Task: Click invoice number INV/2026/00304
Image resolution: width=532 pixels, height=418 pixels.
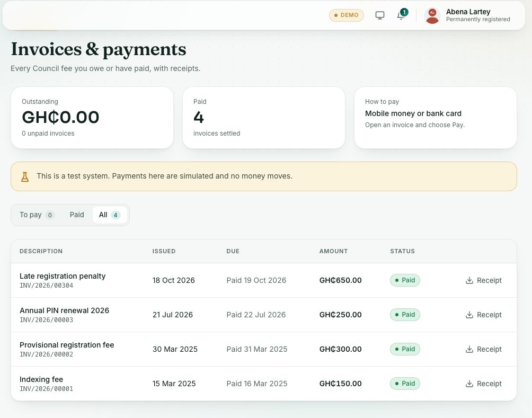Action: coord(47,286)
